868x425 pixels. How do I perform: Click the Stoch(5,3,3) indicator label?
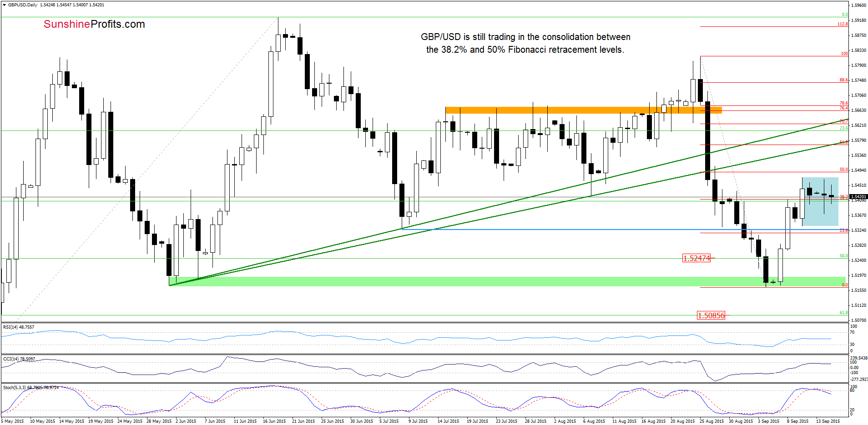coord(31,388)
